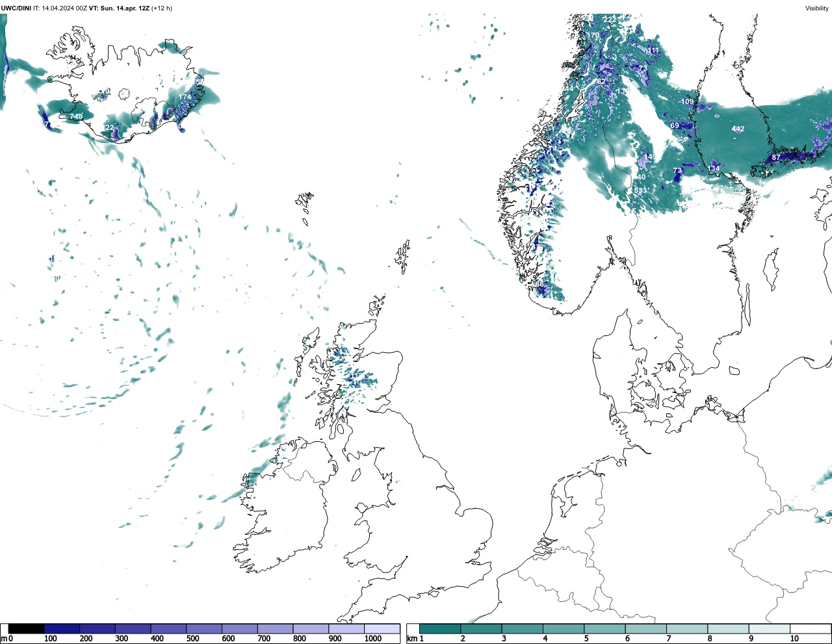Click the palest swatch after 1000 m
Screen dimensions: 832x644
(382, 628)
